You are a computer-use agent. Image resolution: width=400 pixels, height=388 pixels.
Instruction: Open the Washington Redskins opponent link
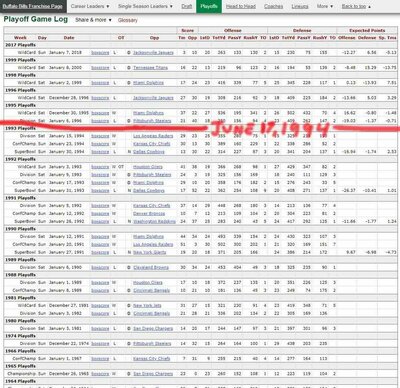(154, 221)
